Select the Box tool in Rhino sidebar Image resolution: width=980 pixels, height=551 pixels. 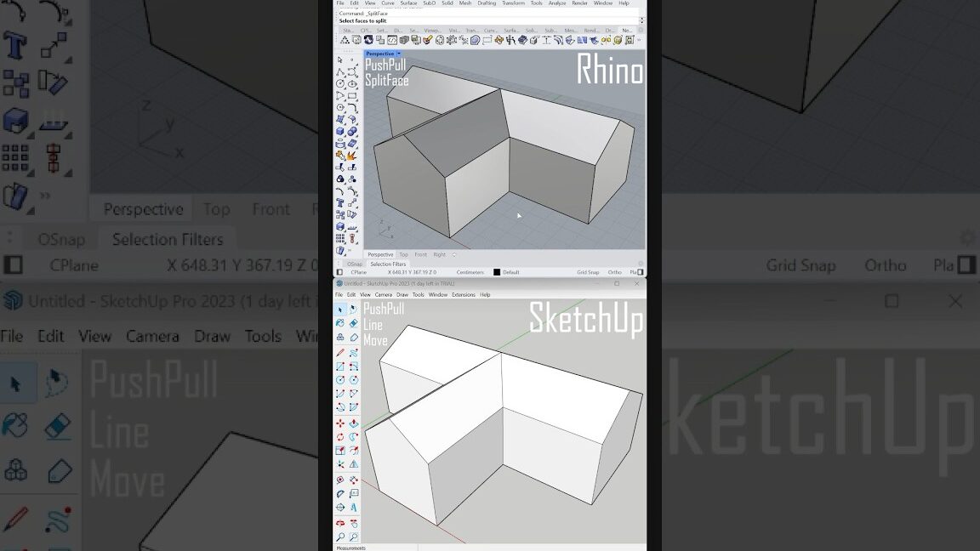click(x=342, y=130)
